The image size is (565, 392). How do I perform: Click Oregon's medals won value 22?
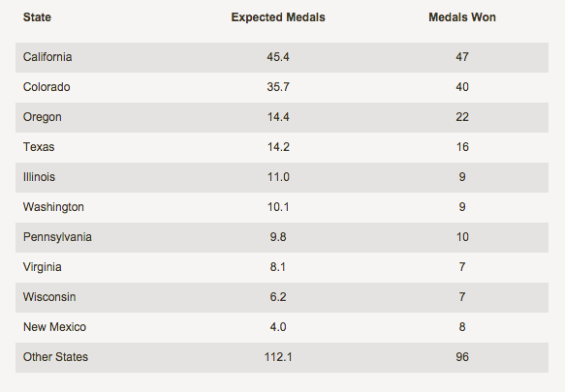[462, 117]
